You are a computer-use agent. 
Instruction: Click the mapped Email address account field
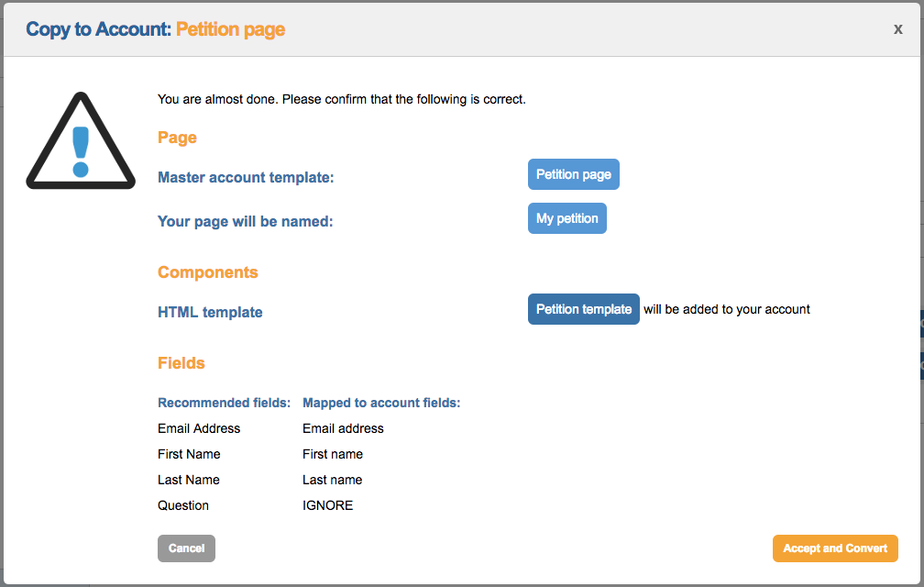click(x=343, y=428)
